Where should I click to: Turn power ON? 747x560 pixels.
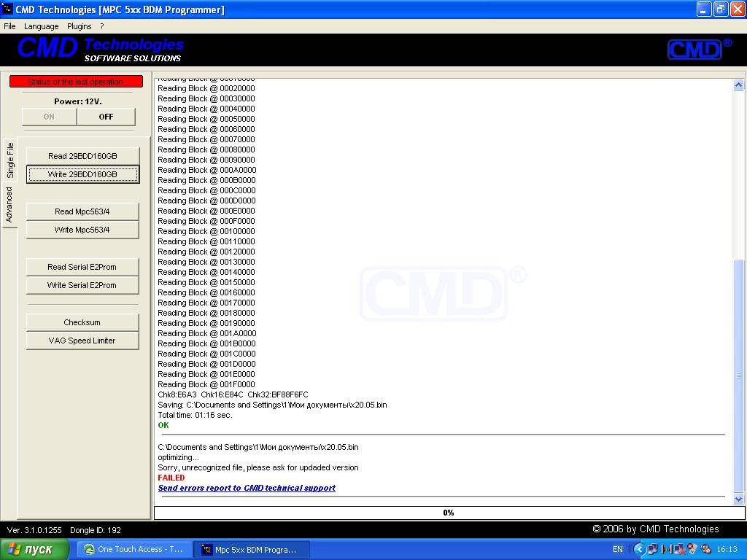point(49,117)
